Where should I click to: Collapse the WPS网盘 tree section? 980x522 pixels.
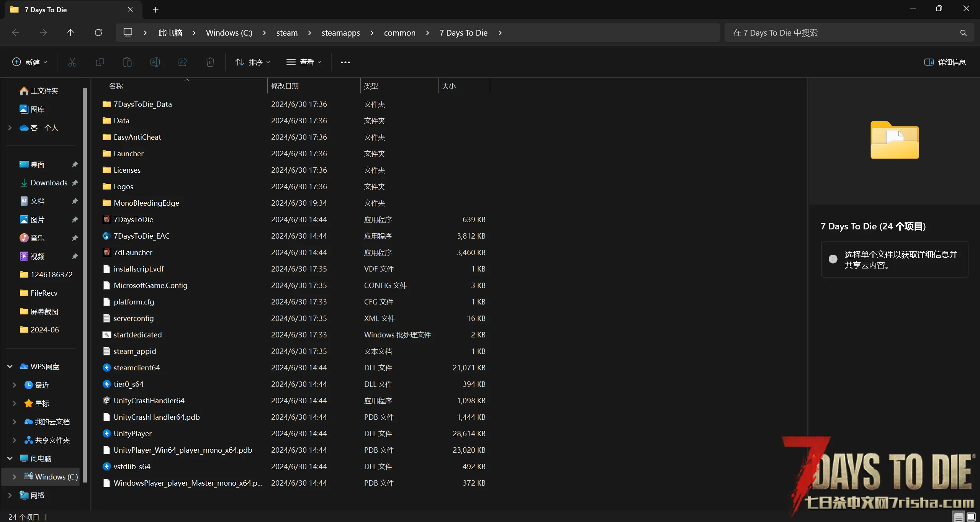[x=10, y=367]
